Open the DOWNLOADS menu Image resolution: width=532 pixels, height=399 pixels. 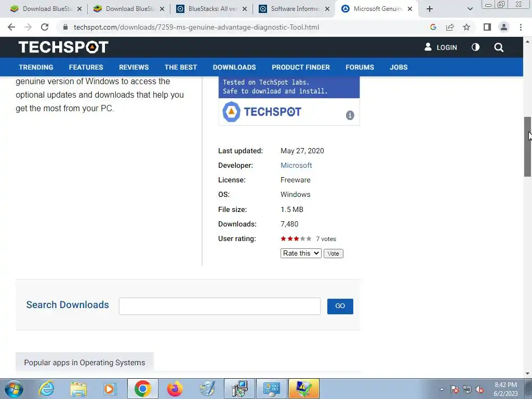click(x=234, y=67)
